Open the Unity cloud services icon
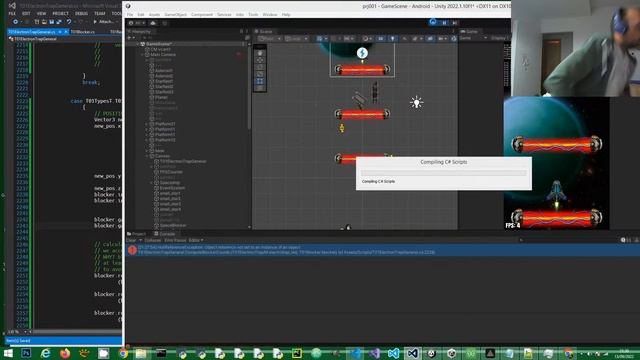The height and width of the screenshot is (360, 640). [x=153, y=23]
